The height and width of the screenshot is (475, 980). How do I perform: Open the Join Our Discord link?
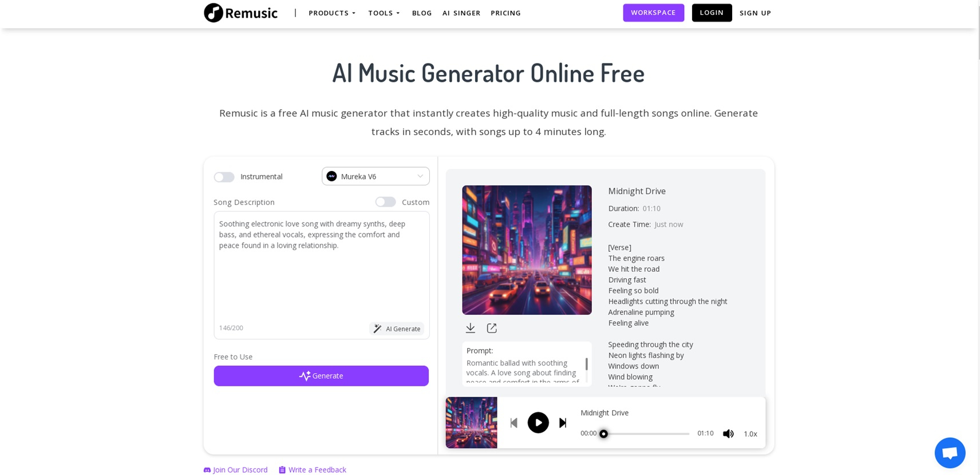(x=235, y=470)
